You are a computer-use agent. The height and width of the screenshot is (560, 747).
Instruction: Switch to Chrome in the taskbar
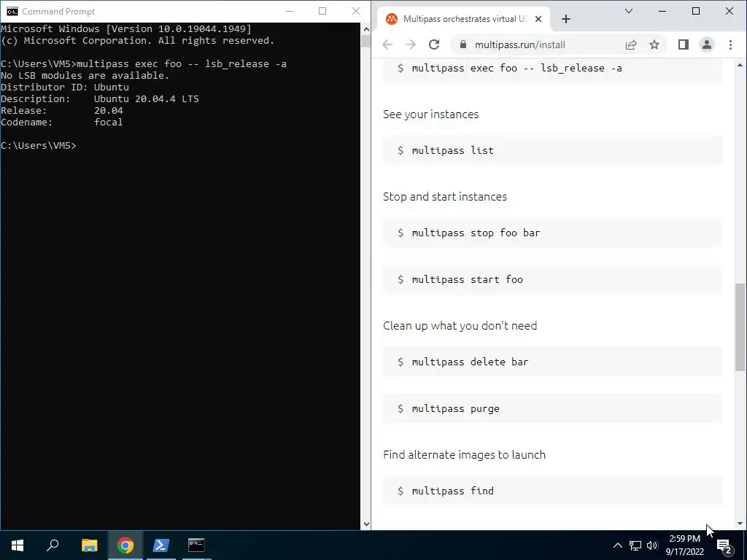pos(125,545)
